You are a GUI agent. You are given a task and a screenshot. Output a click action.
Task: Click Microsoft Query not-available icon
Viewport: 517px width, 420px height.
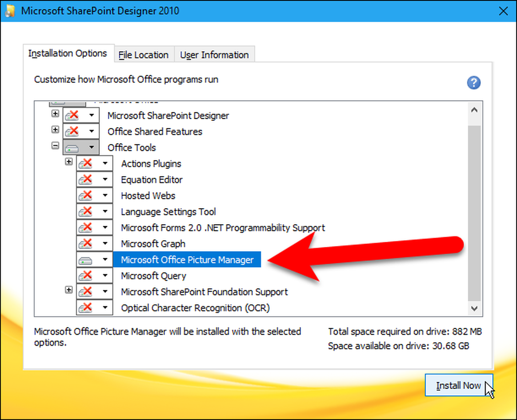coord(85,276)
